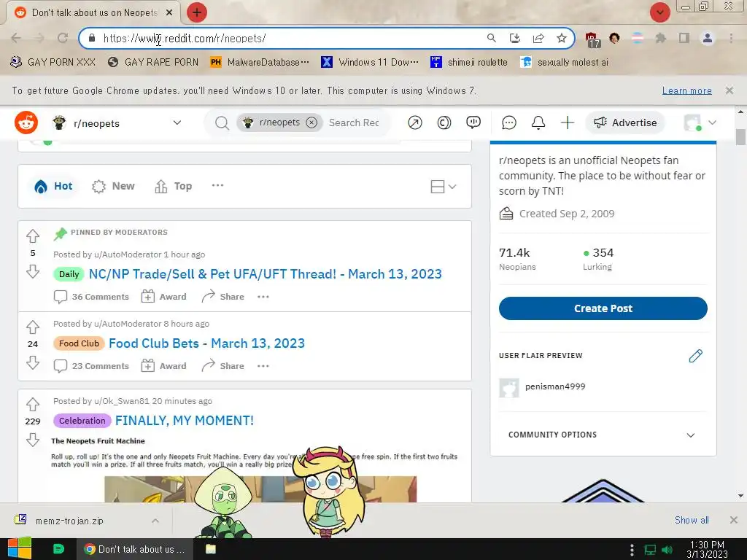Remove r/neopets search filter chip
The height and width of the screenshot is (560, 747).
click(x=311, y=122)
